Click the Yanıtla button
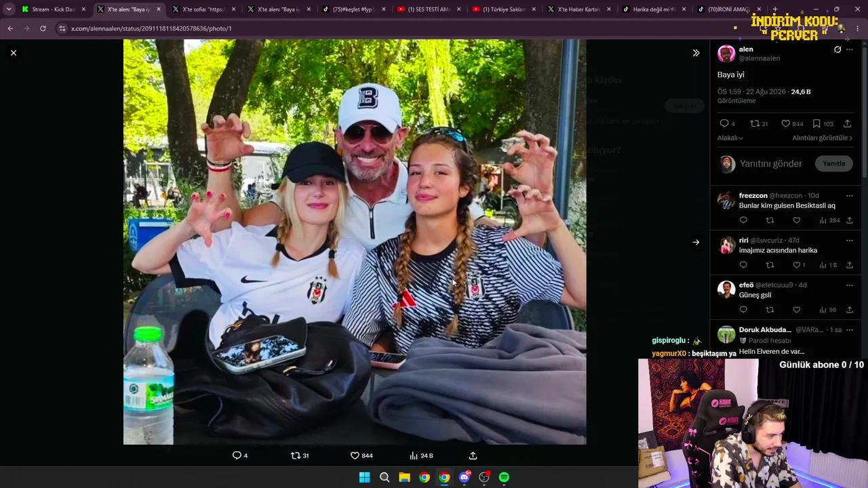 click(x=834, y=163)
